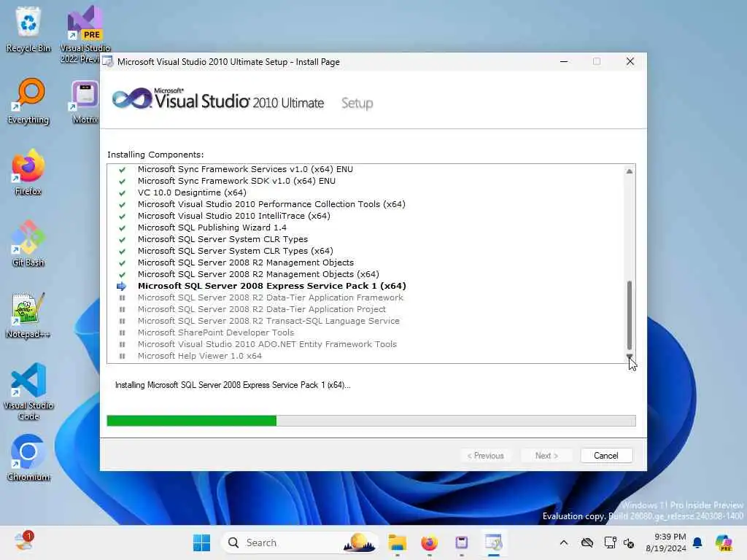Open the Visual Studio Code desktop shortcut

point(28,392)
